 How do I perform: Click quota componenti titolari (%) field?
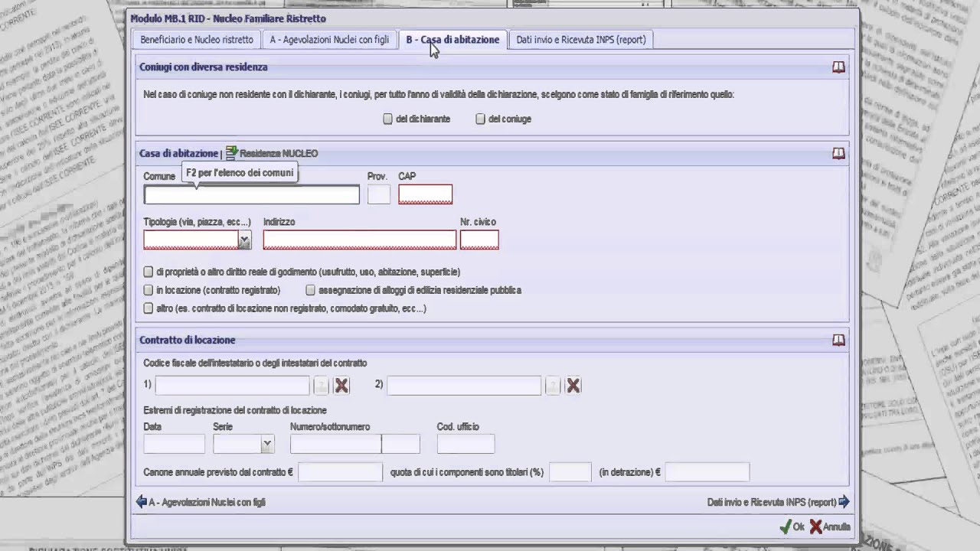click(570, 472)
